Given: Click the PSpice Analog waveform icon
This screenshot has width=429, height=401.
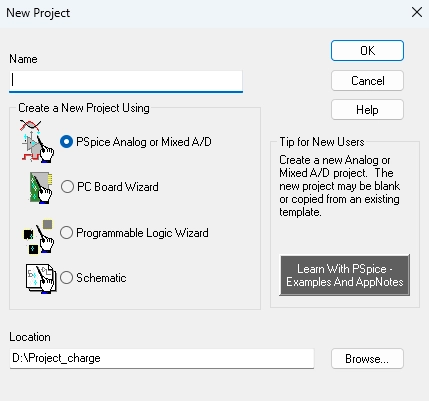Looking at the screenshot, I should [x=37, y=142].
